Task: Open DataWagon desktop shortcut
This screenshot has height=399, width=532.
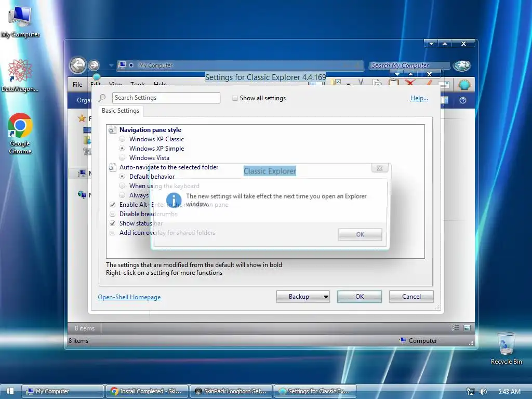Action: coord(20,75)
